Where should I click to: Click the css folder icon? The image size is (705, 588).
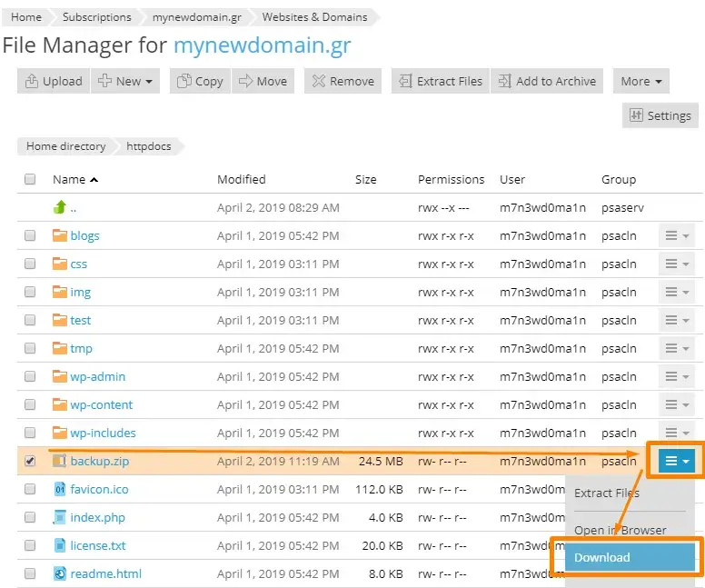tap(60, 264)
